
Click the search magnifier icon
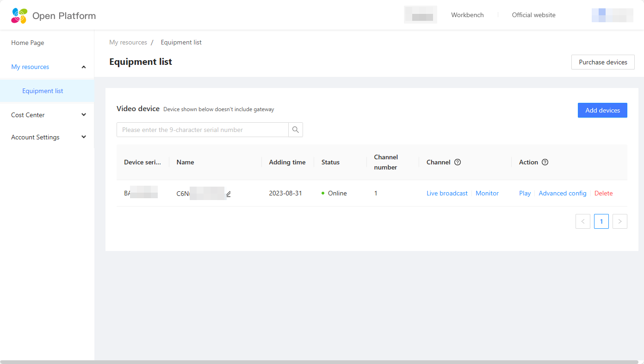[296, 130]
